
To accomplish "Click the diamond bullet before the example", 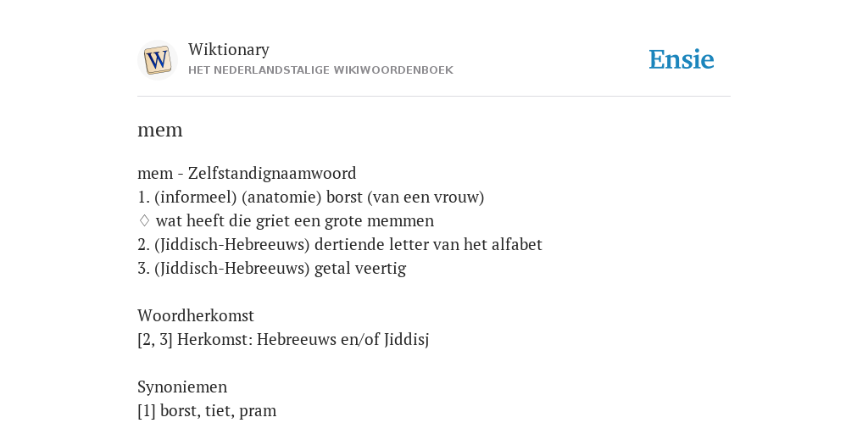I will point(144,221).
